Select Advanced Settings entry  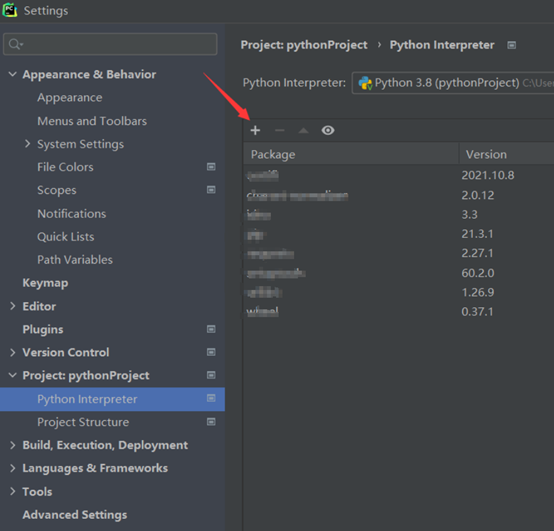(75, 515)
